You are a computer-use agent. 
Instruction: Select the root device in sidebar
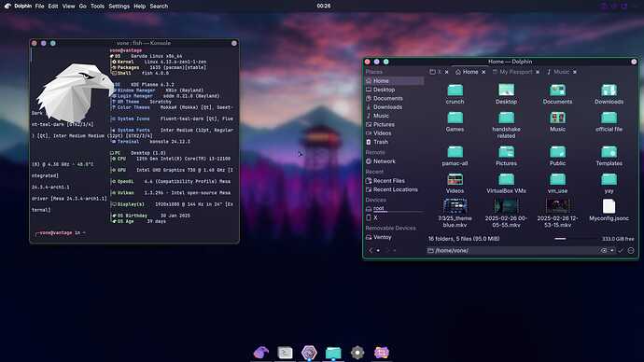point(394,208)
